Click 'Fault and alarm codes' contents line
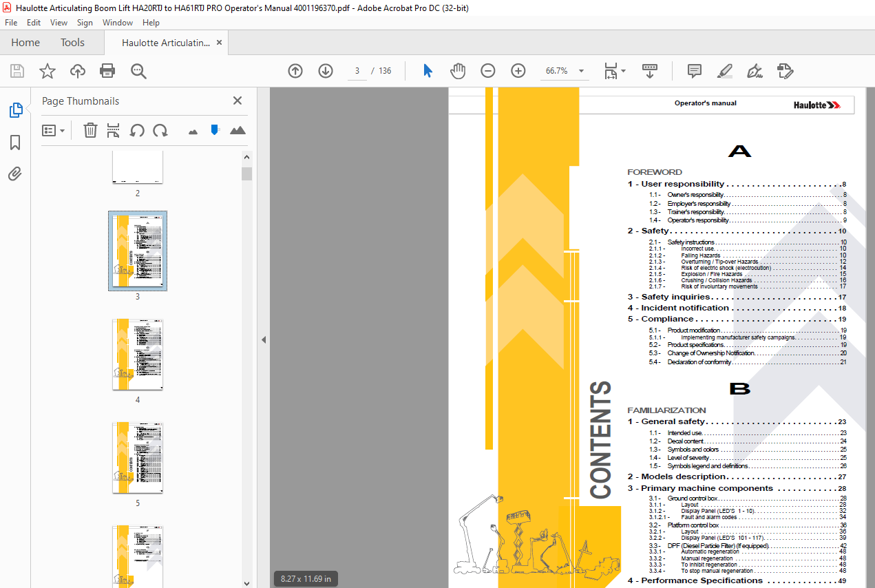The width and height of the screenshot is (875, 588). [748, 517]
